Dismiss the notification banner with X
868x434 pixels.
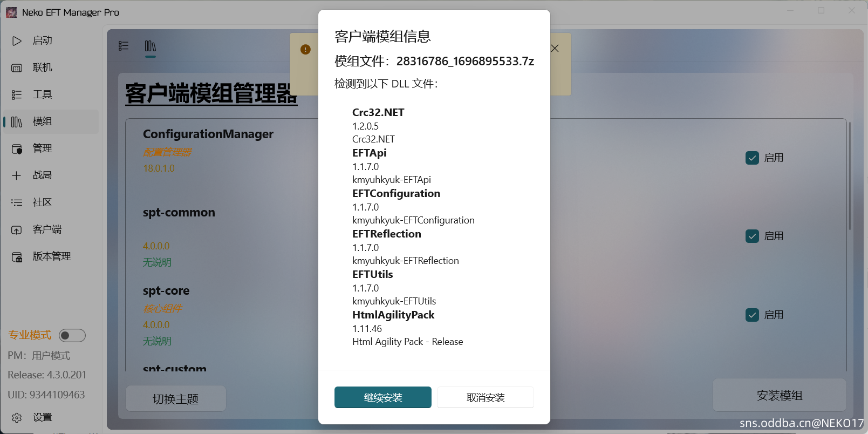pyautogui.click(x=555, y=49)
